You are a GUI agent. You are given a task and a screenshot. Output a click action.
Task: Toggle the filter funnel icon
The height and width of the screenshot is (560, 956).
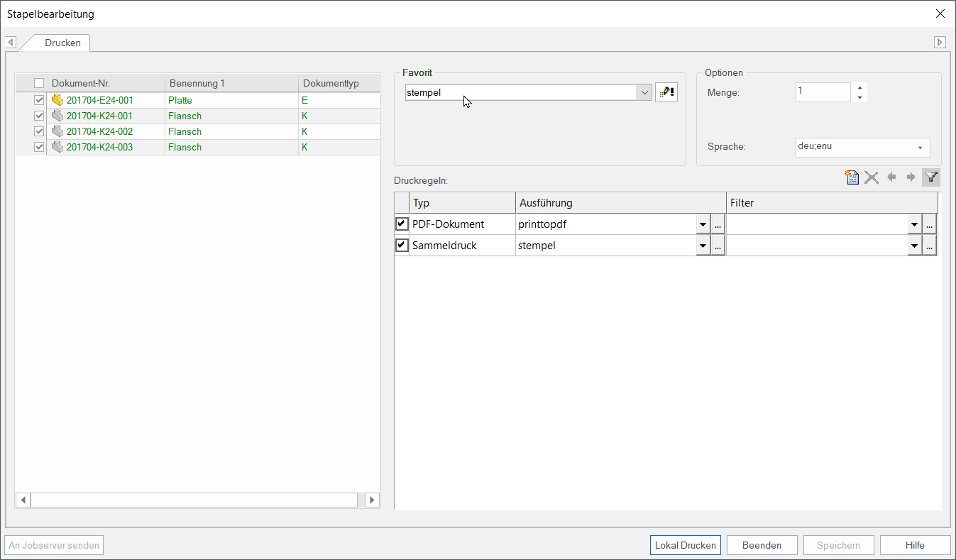point(931,177)
